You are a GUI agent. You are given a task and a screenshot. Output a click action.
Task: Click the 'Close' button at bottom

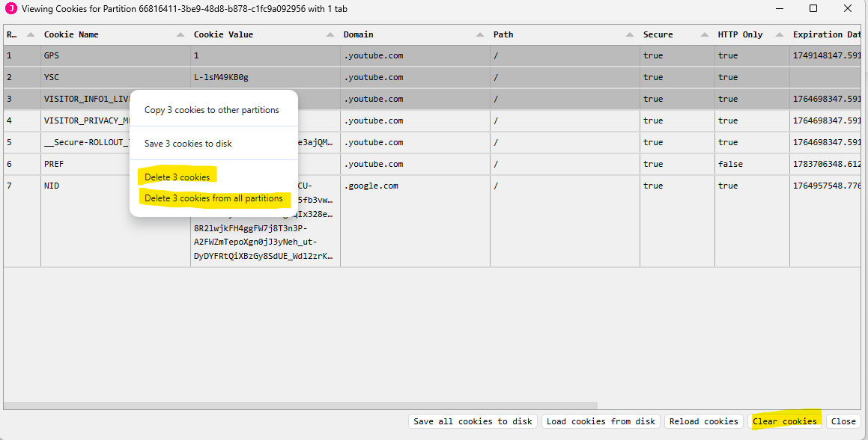(843, 421)
